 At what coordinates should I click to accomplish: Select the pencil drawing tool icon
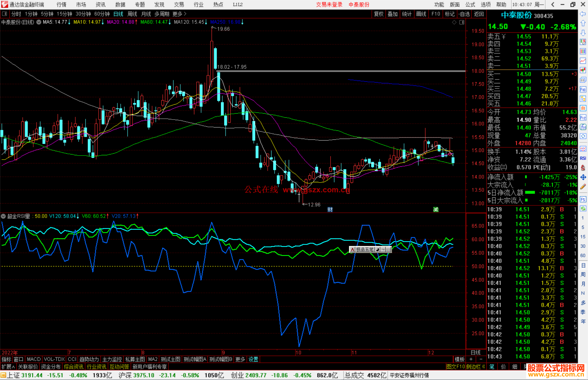(583, 187)
